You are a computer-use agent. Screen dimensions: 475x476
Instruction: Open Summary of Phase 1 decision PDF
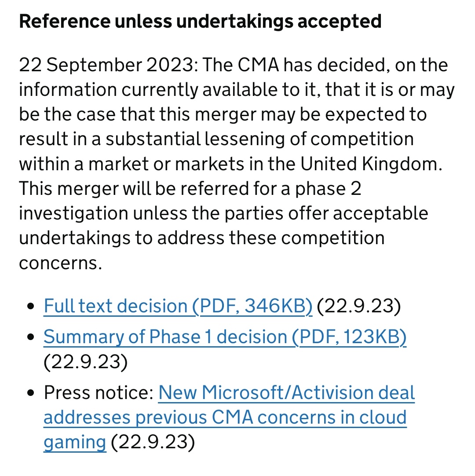[x=225, y=337]
